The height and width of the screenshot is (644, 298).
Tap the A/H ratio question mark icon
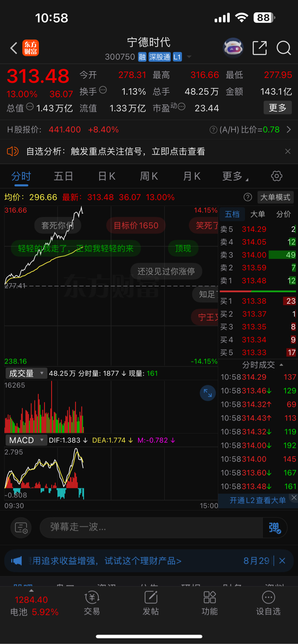tap(213, 130)
